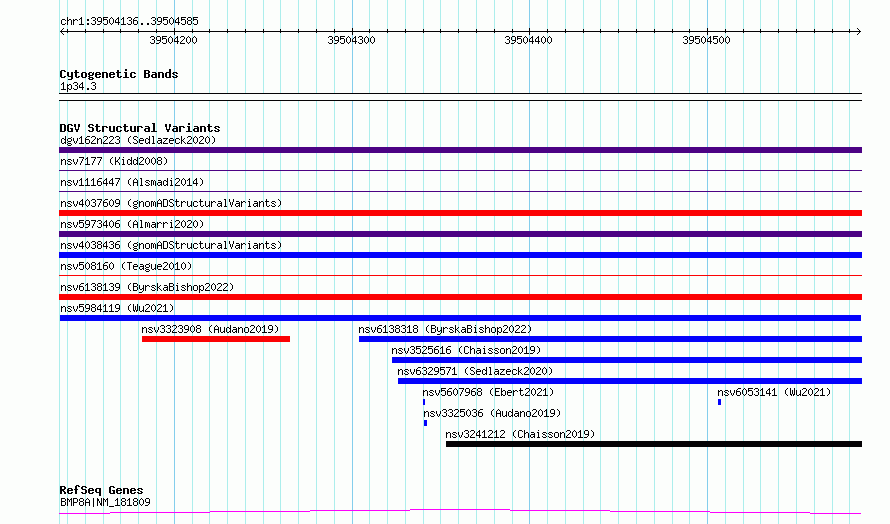Screen dimensions: 890x524
Task: Click the thin purple line under nsv7177
Action: (460, 170)
